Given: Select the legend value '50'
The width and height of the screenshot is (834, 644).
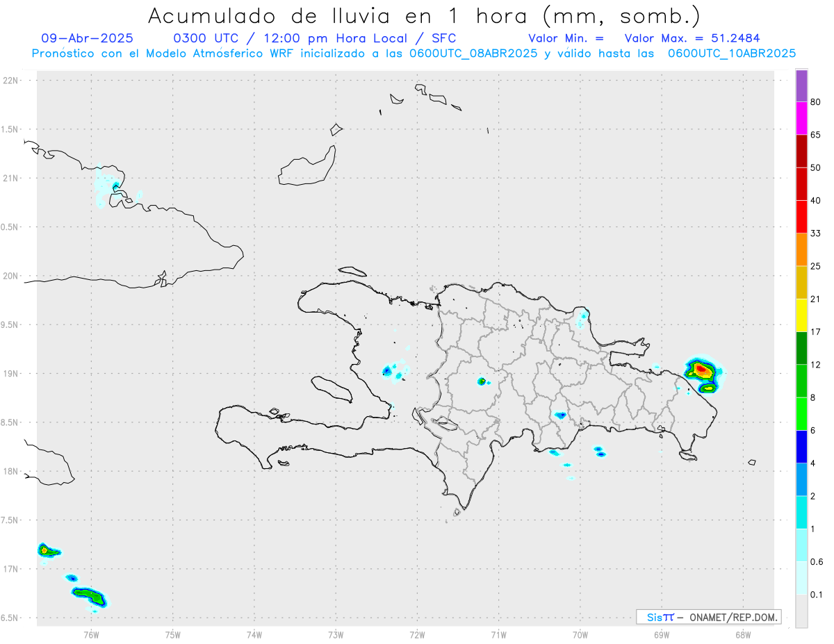Looking at the screenshot, I should click(816, 167).
